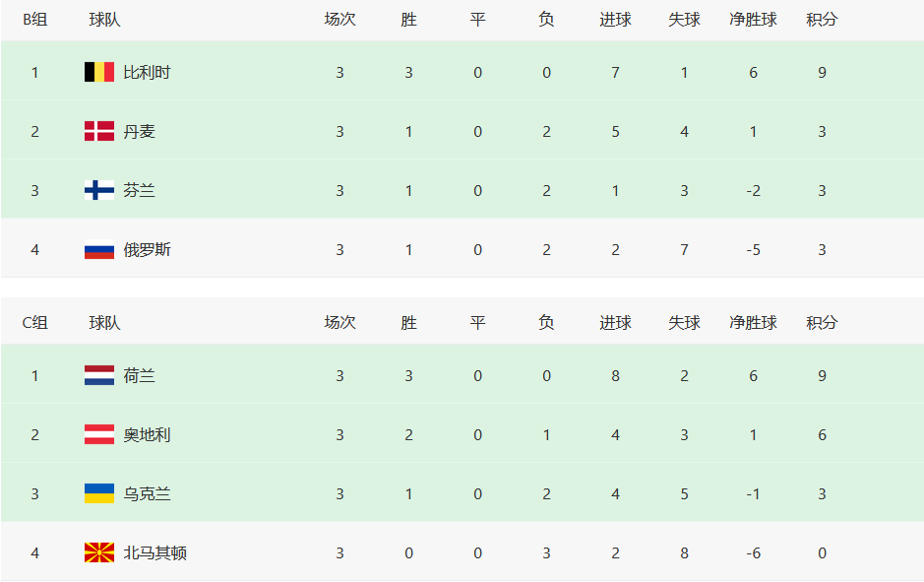
Task: Click the 俄罗斯 team name
Action: [x=147, y=249]
